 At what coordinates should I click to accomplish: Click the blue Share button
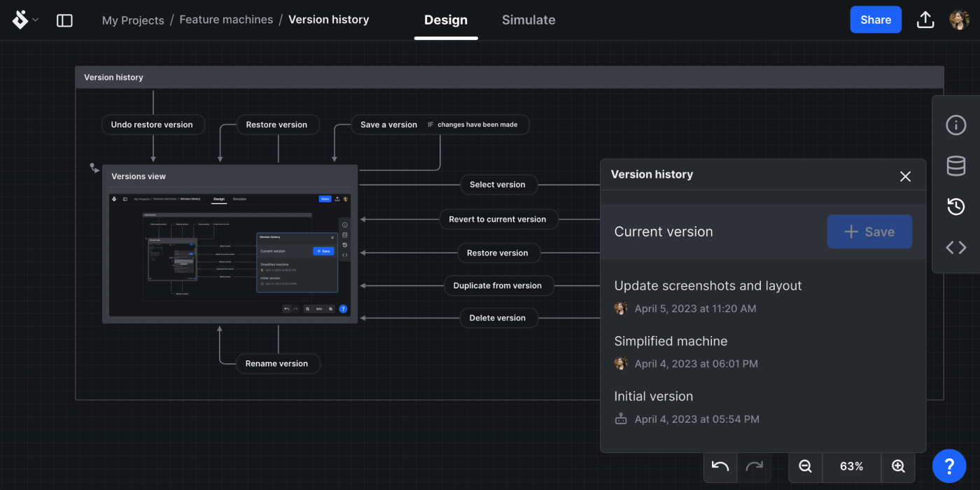[876, 20]
